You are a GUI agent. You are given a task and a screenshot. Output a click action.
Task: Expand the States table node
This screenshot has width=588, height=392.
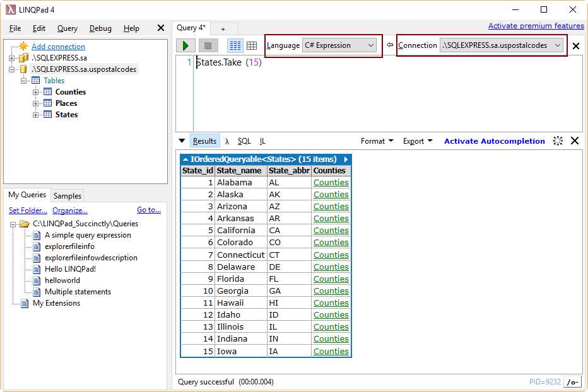[35, 115]
